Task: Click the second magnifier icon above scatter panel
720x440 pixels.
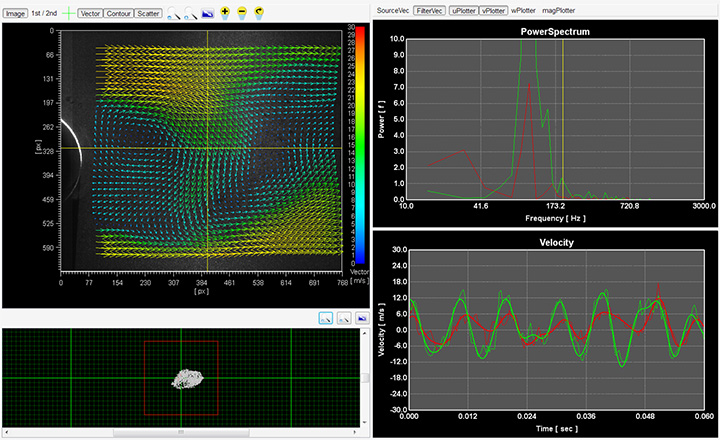Action: pyautogui.click(x=344, y=318)
